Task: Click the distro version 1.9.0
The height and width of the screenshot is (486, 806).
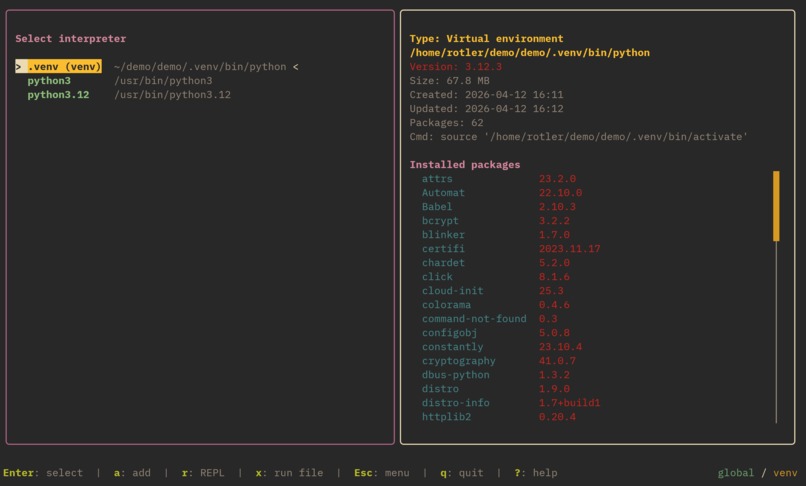Action: 554,389
